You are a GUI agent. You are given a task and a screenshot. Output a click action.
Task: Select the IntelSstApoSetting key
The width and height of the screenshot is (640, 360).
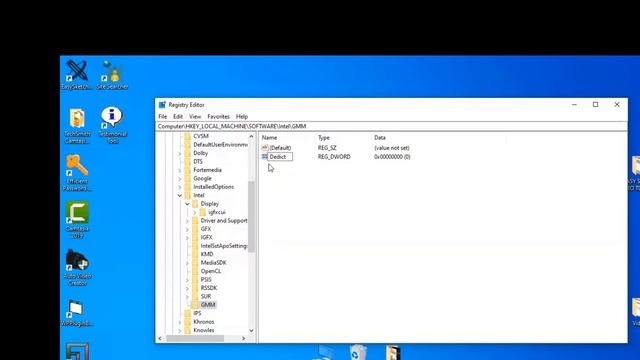tap(224, 246)
